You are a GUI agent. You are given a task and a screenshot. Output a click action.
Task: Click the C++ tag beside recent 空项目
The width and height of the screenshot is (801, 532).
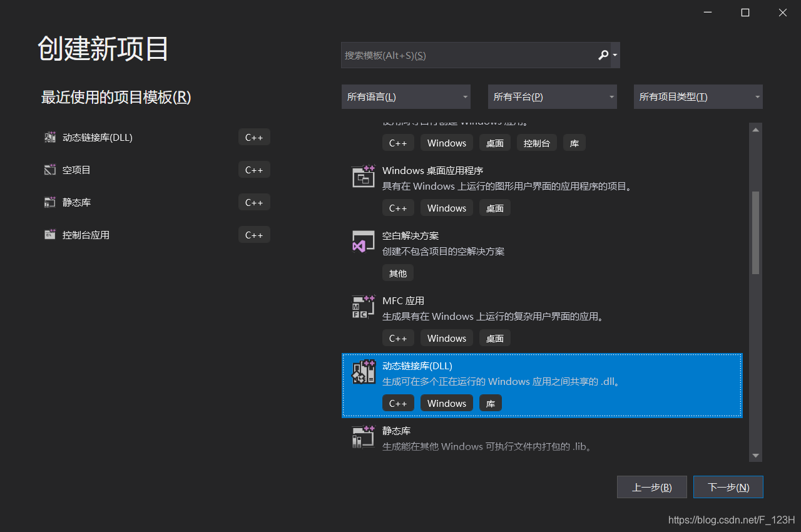coord(254,170)
